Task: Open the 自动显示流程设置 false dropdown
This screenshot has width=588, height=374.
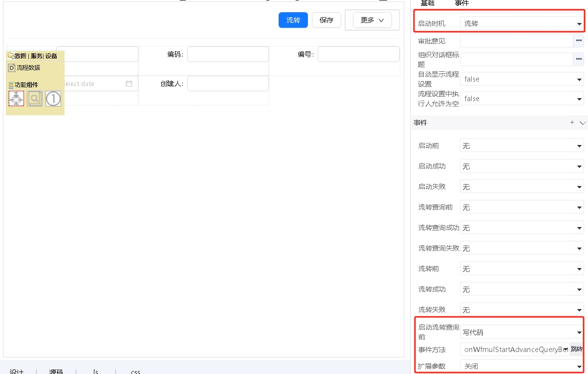Action: (x=522, y=79)
